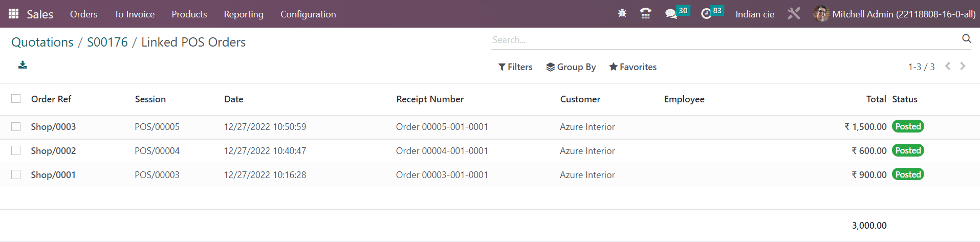This screenshot has width=980, height=242.
Task: Expand the Filters dropdown
Action: [x=515, y=67]
